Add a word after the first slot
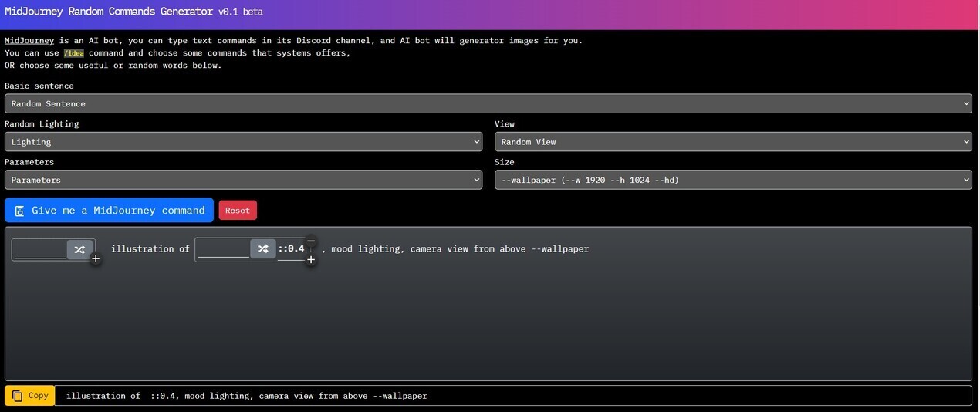The width and height of the screenshot is (980, 412). click(x=96, y=259)
